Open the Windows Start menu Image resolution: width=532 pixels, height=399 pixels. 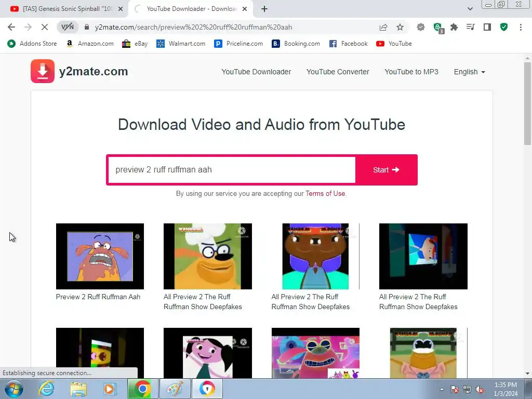tap(14, 389)
